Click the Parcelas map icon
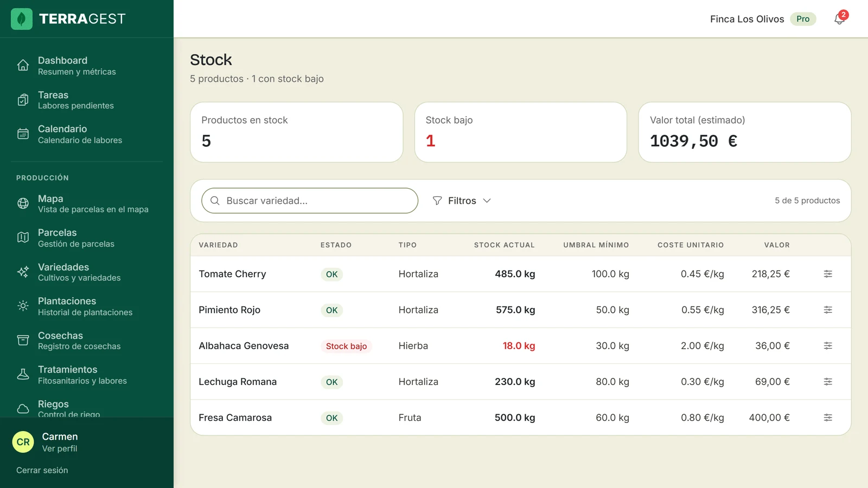The width and height of the screenshot is (868, 488). (23, 237)
